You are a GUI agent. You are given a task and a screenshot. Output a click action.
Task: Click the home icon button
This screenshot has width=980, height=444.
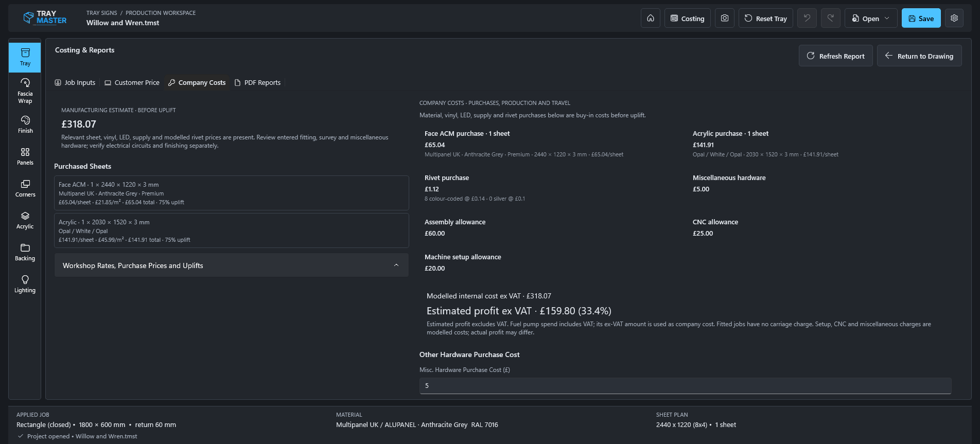pos(651,18)
